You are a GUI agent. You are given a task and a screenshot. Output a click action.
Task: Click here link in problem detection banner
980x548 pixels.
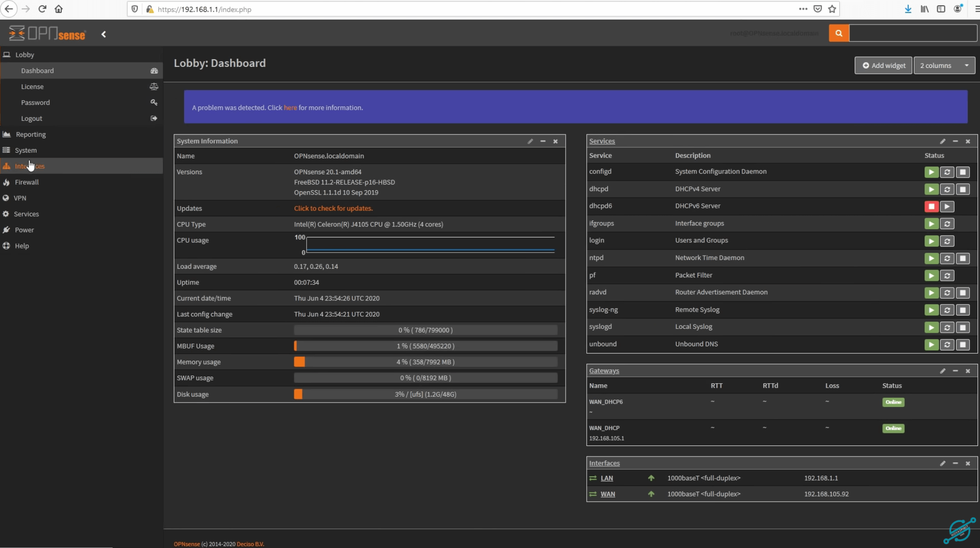tap(290, 107)
